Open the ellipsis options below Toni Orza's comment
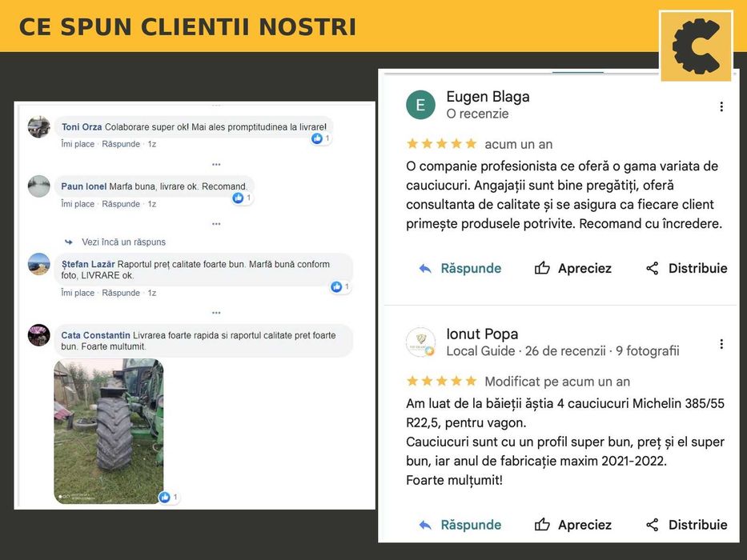 coord(216,164)
